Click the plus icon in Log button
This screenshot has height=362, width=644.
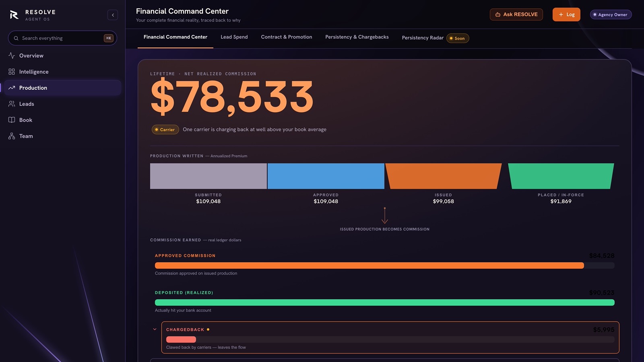pos(561,14)
